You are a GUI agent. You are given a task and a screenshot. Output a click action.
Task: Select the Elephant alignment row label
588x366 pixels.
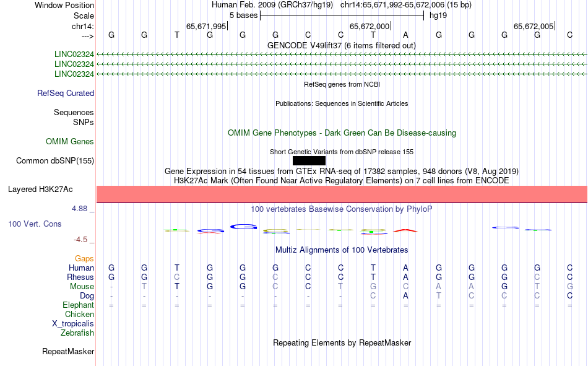pyautogui.click(x=78, y=305)
